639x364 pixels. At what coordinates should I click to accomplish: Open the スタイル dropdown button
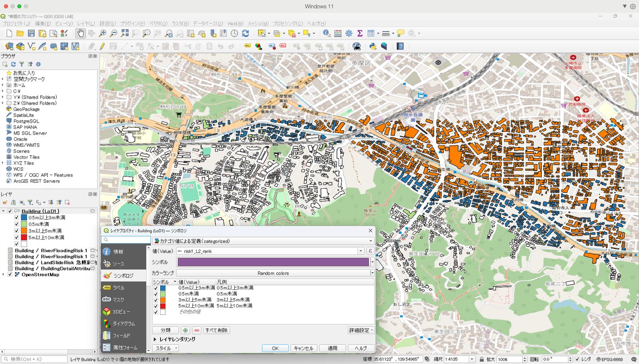click(x=165, y=348)
